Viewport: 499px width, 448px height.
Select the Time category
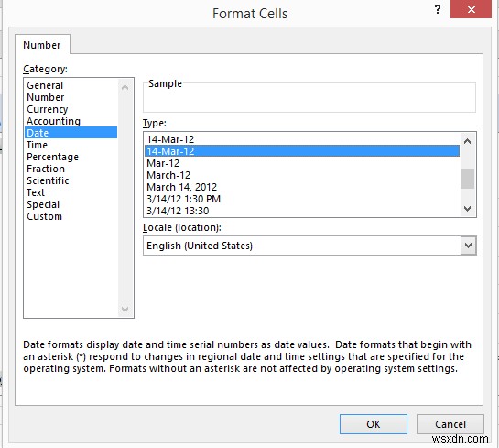coord(37,145)
